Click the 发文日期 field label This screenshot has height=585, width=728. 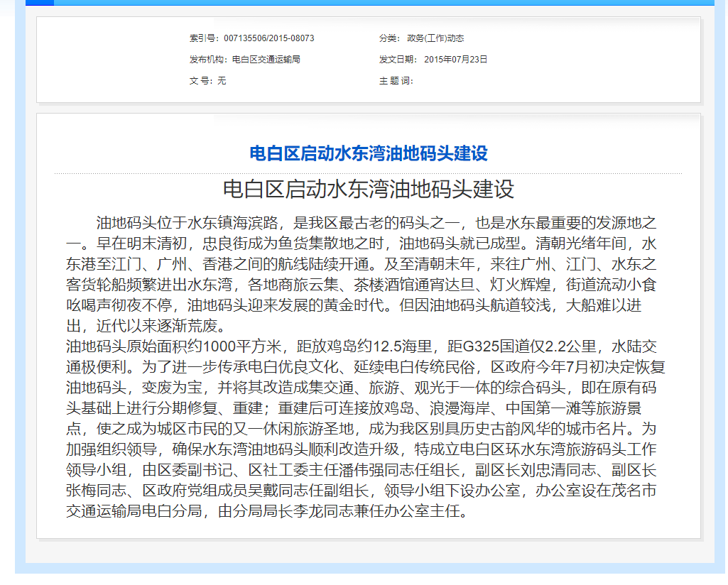(x=398, y=60)
